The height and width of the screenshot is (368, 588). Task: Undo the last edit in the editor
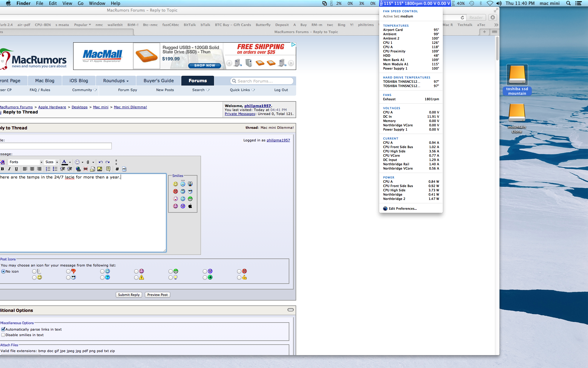tap(100, 162)
